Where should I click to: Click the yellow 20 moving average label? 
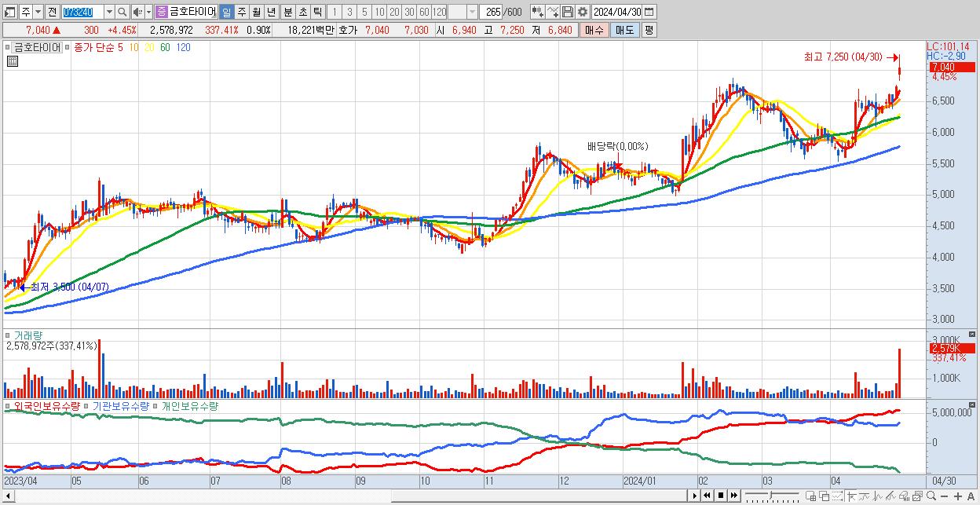[149, 47]
